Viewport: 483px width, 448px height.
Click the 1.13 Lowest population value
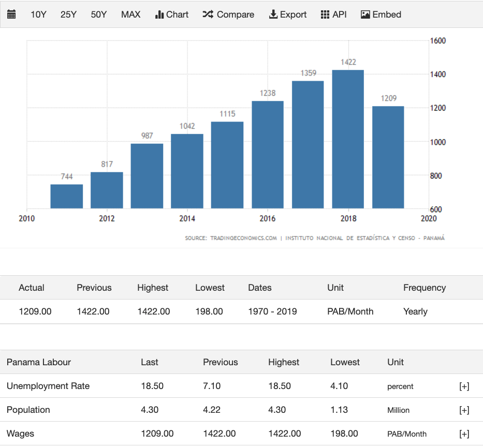[x=339, y=410]
